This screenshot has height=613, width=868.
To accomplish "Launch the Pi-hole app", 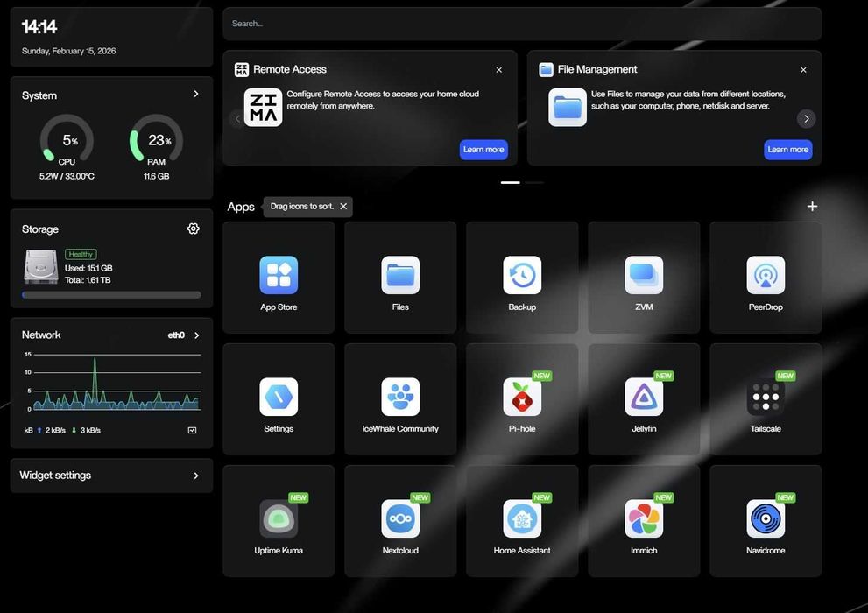I will tap(522, 397).
